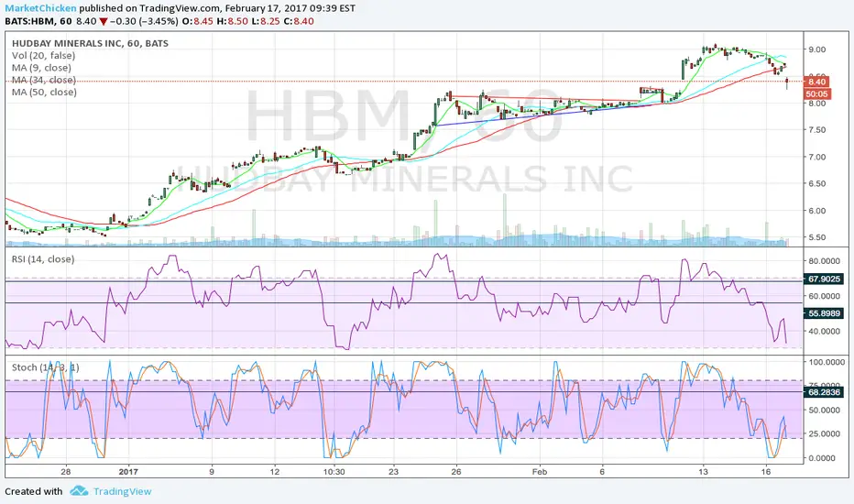854x504 pixels.
Task: Click the 50:05 countdown label
Action: tap(817, 94)
